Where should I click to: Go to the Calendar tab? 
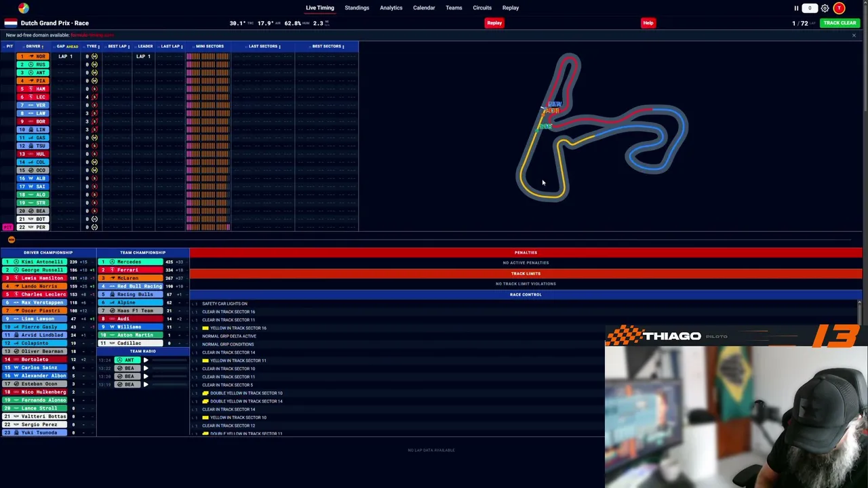coord(424,8)
